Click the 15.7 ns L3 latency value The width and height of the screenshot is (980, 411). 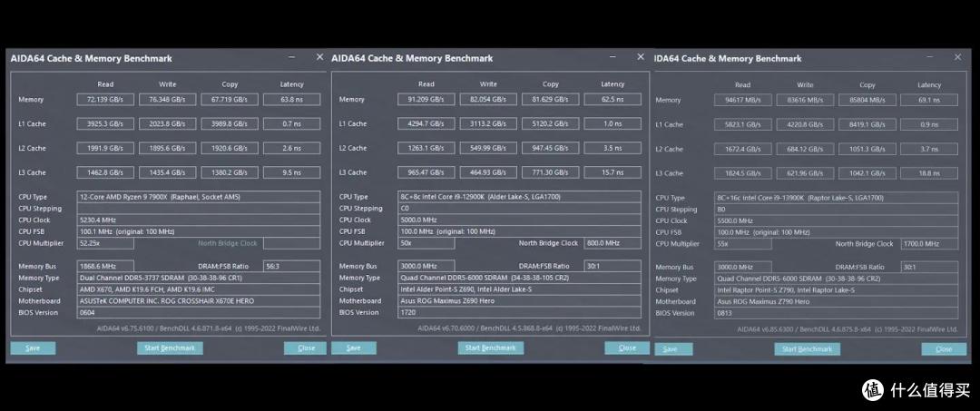[612, 172]
